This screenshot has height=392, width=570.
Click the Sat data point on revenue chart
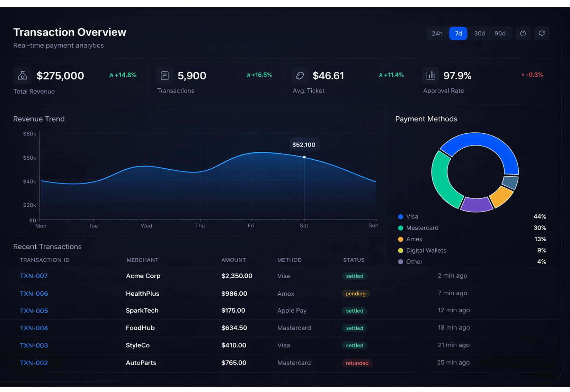point(304,157)
